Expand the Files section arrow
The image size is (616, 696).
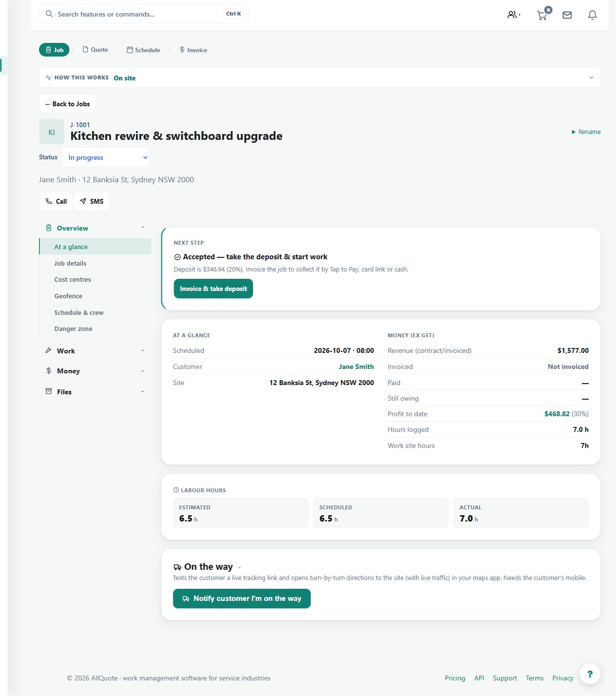(x=143, y=391)
